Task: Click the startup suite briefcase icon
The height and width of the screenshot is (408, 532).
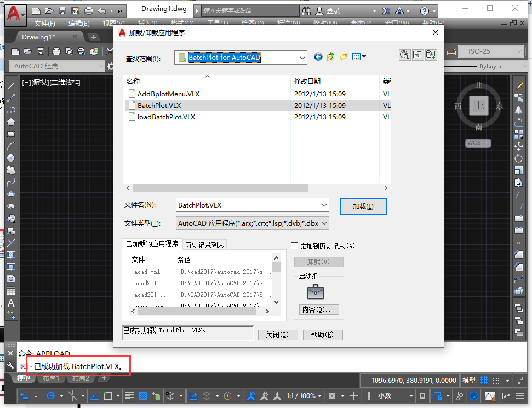Action: point(316,292)
